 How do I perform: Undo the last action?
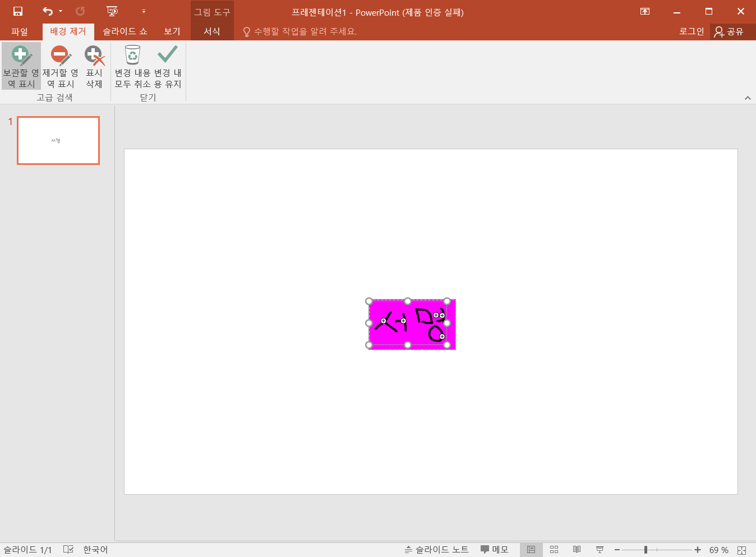[48, 11]
